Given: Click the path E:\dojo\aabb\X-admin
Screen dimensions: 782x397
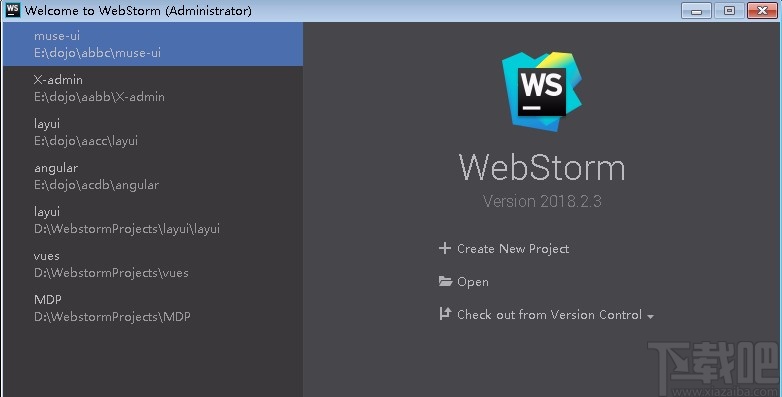Looking at the screenshot, I should [99, 97].
